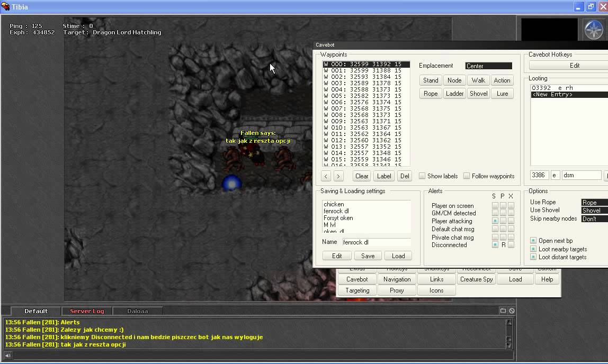608x364 pixels.
Task: Click the Clear waypoints button
Action: point(362,176)
